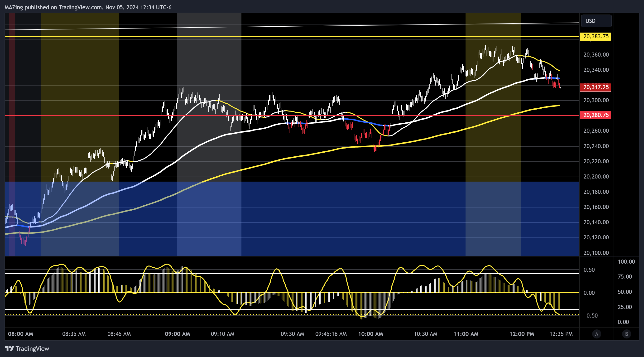Click the 50.00 indicator scale label

click(x=625, y=292)
